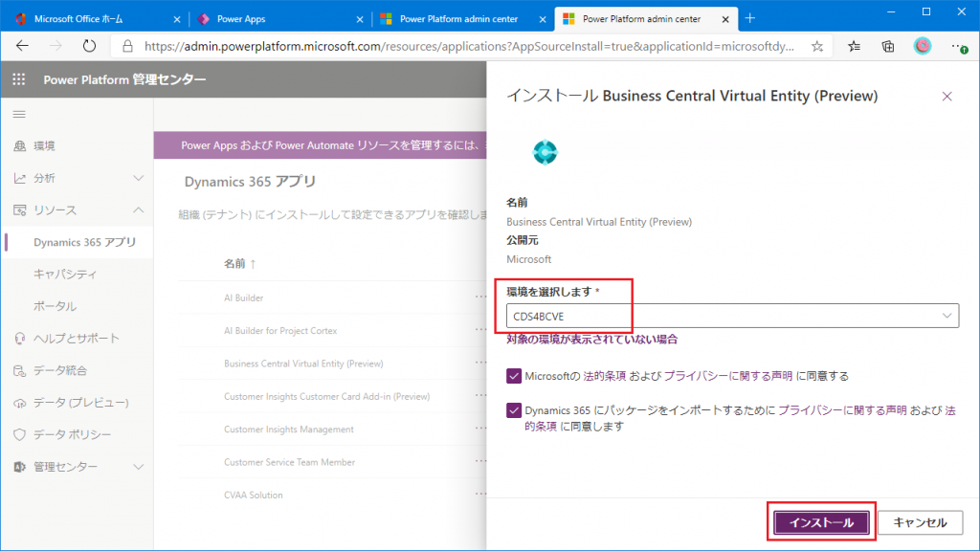Open キャパシティ in the sidebar
This screenshot has height=551, width=980.
[65, 275]
